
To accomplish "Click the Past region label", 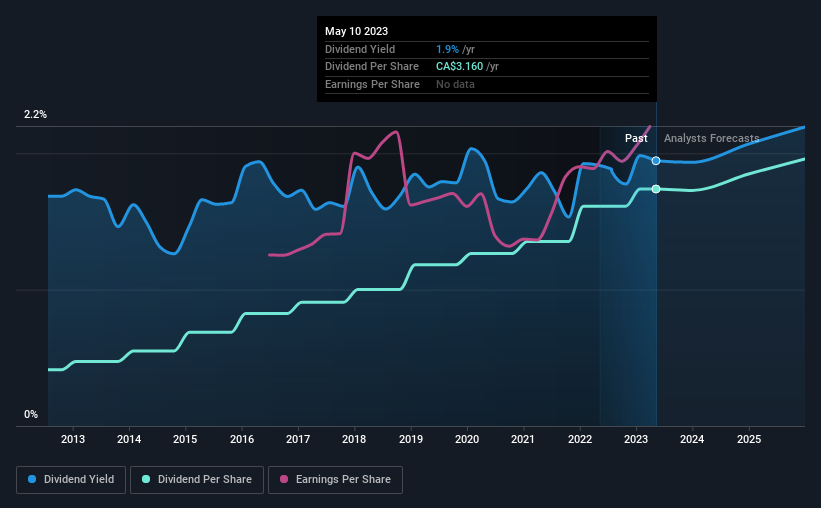I will point(636,138).
